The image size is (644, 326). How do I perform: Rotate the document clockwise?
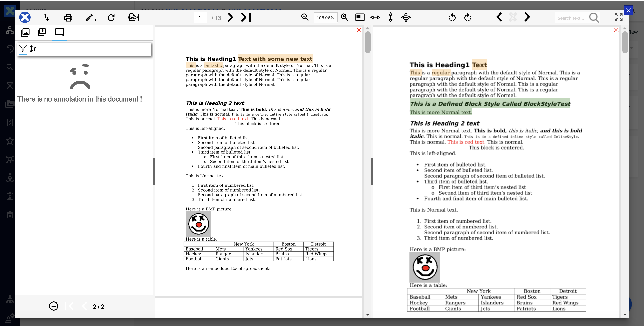(467, 17)
